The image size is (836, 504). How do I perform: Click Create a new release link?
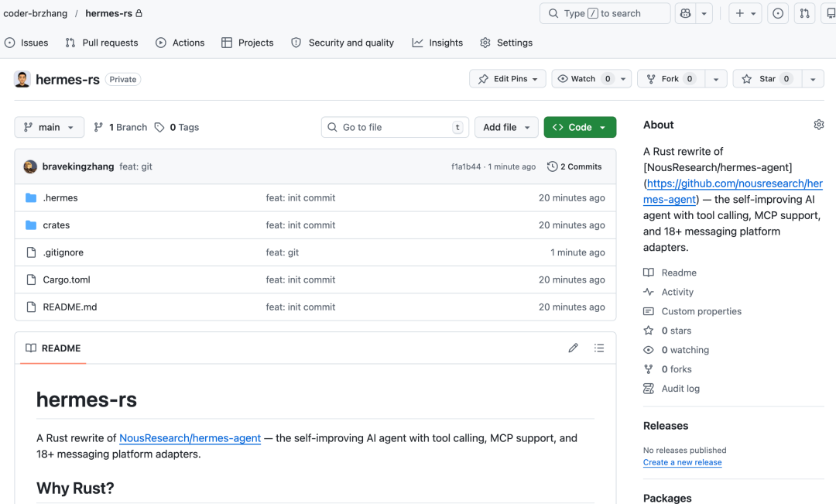(x=682, y=462)
